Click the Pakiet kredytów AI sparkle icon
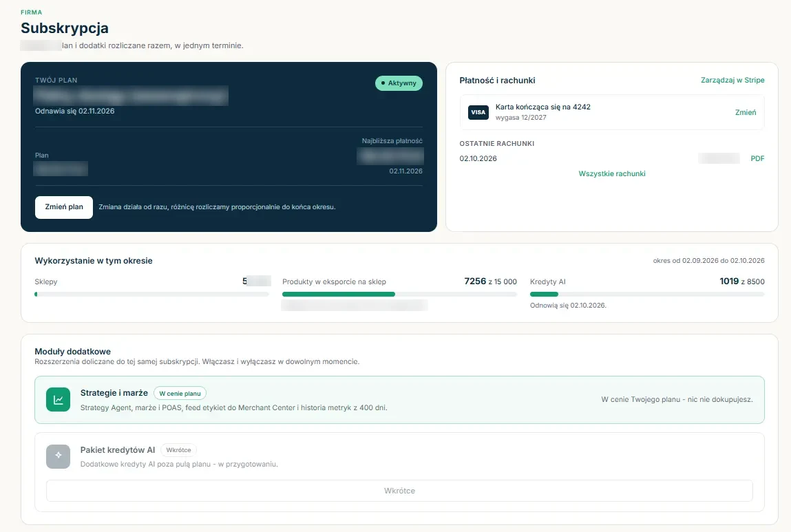 click(58, 456)
